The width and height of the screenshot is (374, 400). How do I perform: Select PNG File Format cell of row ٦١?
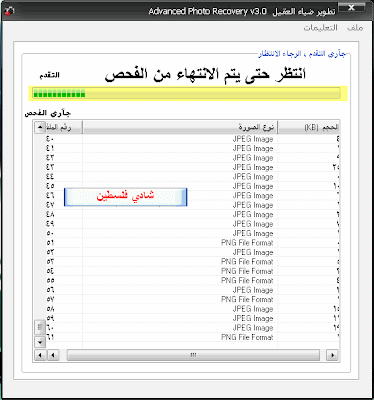pos(247,337)
